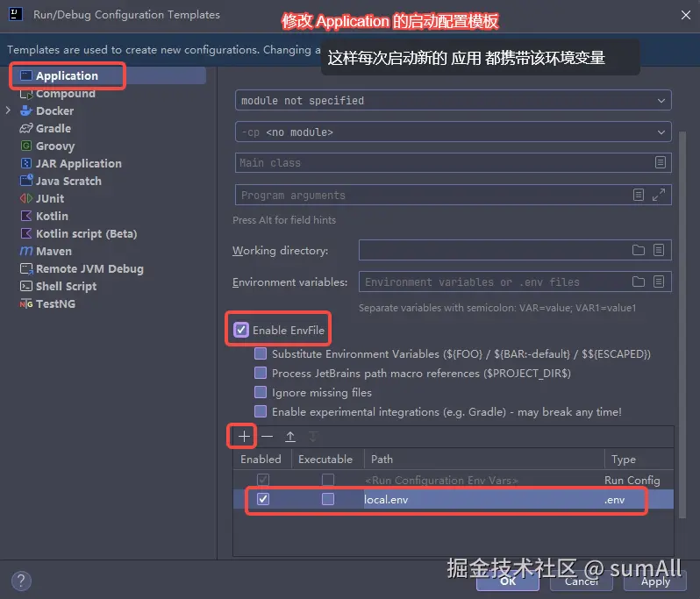Click the Shell Script icon
Image resolution: width=700 pixels, height=599 pixels.
(x=26, y=286)
